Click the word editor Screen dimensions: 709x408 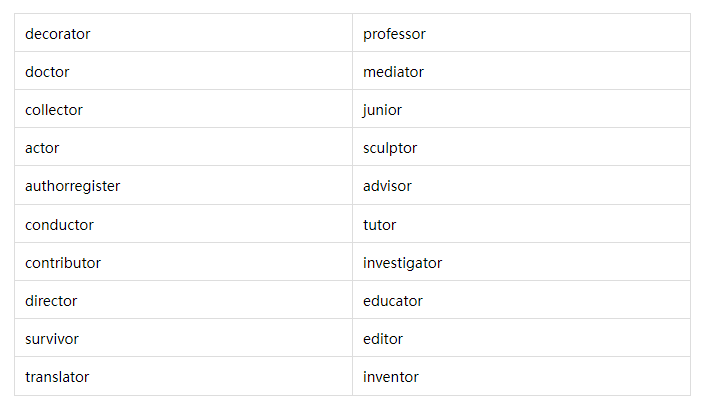pyautogui.click(x=383, y=339)
